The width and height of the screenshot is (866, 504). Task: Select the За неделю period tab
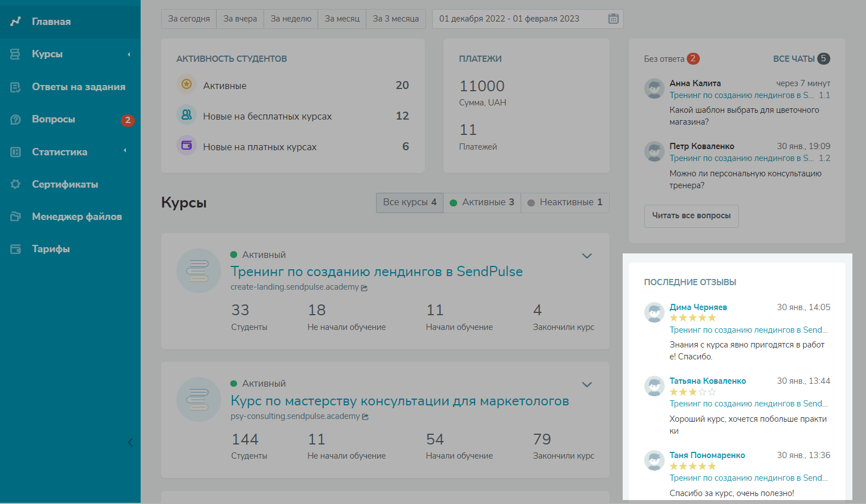pyautogui.click(x=291, y=19)
